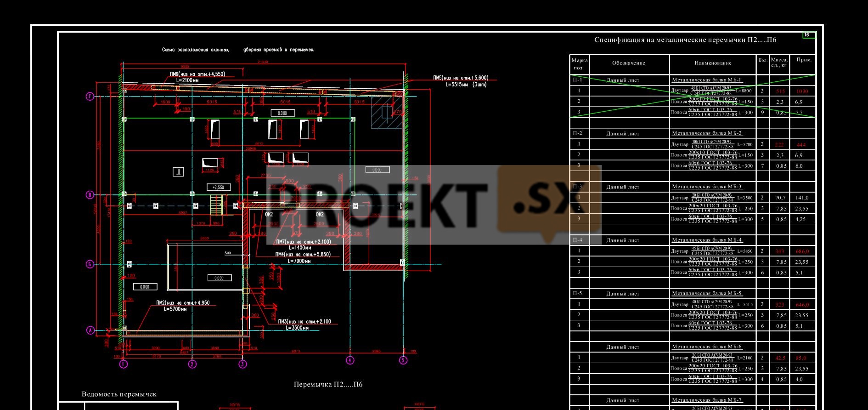Screen dimensions: 868x410
Task: Click the red mass value '646,0'
Action: (802, 305)
